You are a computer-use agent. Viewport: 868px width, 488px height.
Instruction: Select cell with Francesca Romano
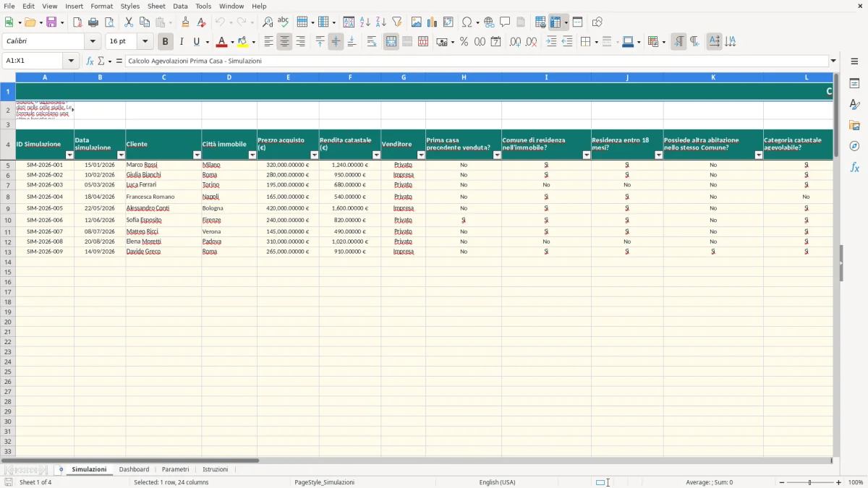pos(163,197)
